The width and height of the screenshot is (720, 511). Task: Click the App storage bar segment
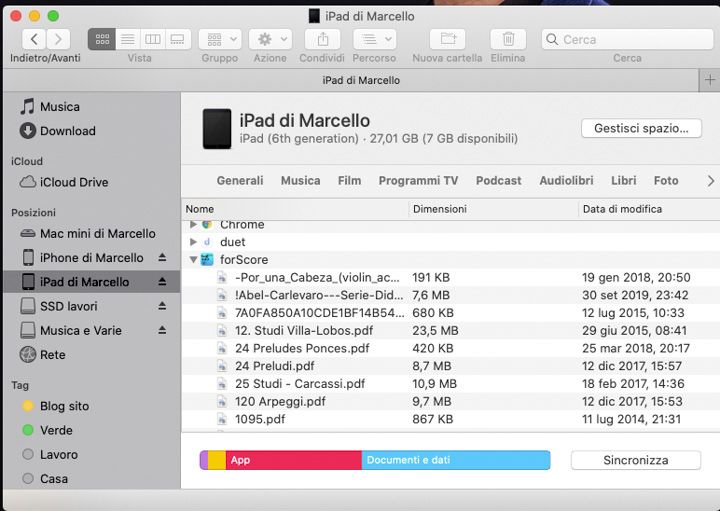click(x=294, y=460)
